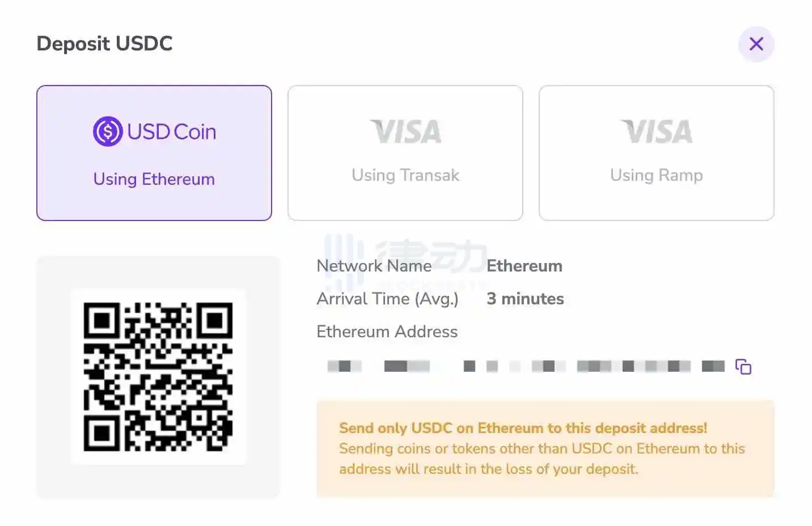Select the "Using Ethereum" label text
The image size is (812, 526).
click(154, 179)
